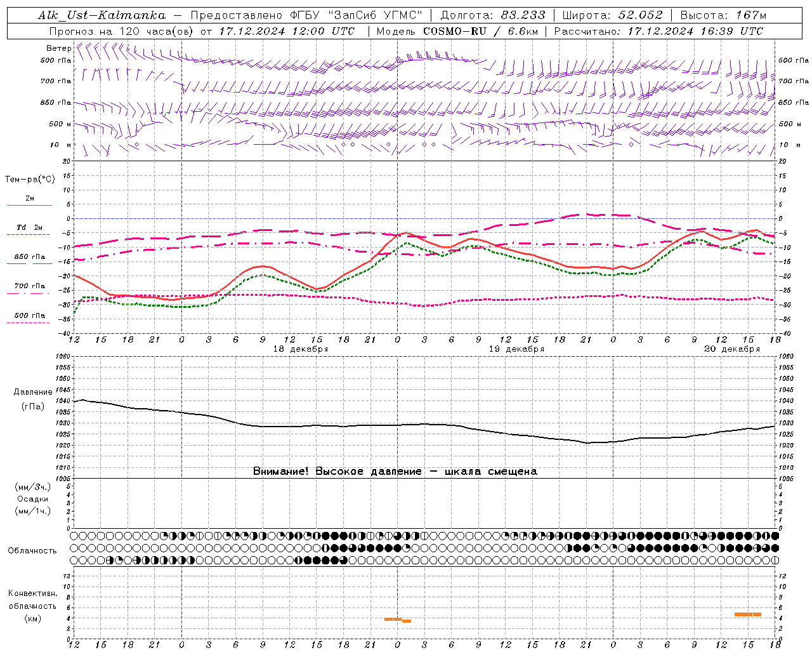Click the 19 декабря date label
The height and width of the screenshot is (650, 812).
pos(516,349)
